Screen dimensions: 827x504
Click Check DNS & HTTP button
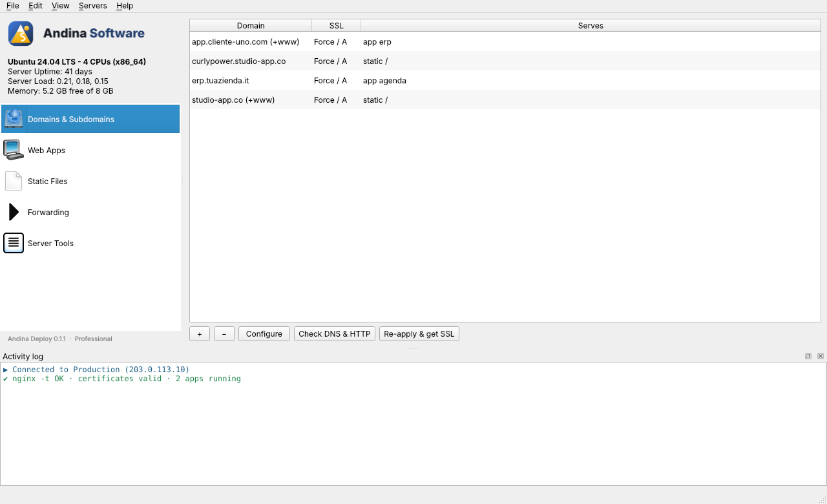(x=335, y=333)
